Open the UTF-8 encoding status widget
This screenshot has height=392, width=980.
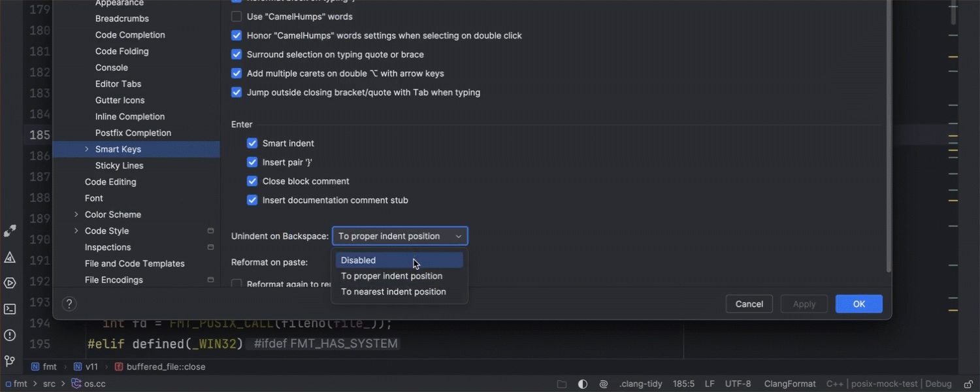[x=738, y=384]
